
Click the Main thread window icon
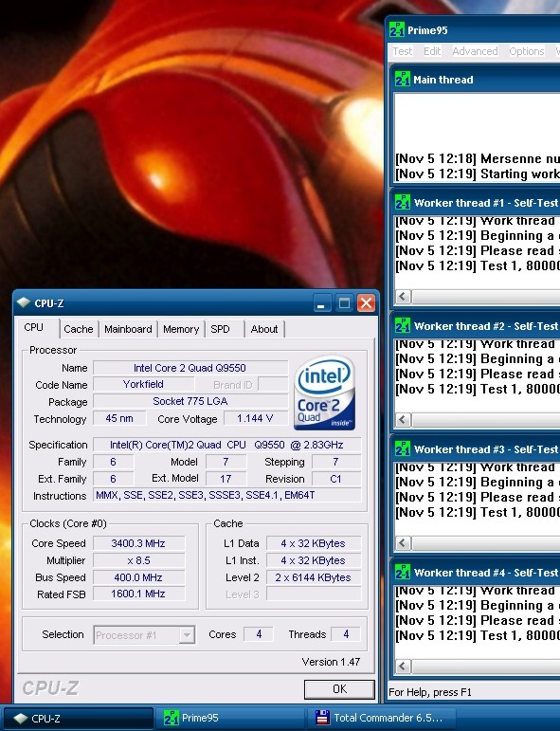(403, 80)
